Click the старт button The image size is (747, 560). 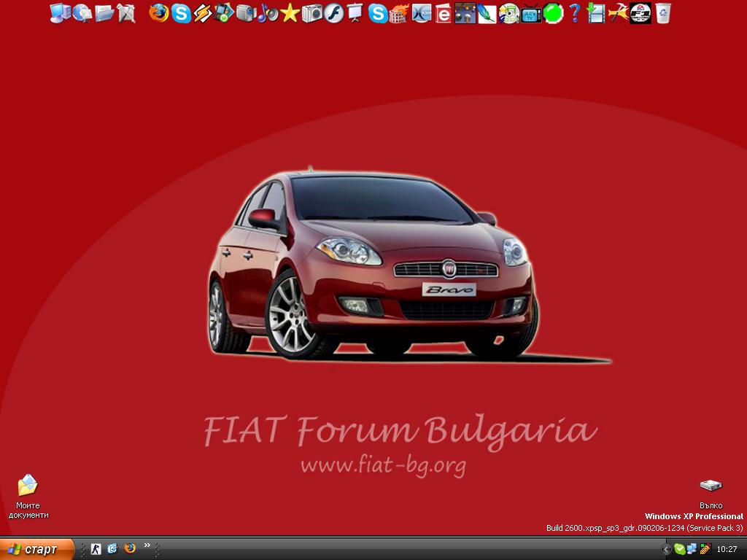[x=37, y=549]
